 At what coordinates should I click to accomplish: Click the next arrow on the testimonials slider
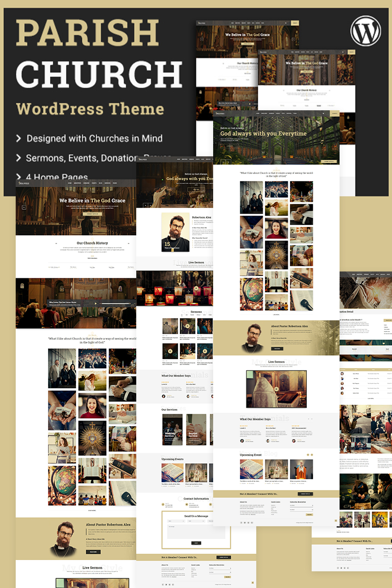(312, 418)
